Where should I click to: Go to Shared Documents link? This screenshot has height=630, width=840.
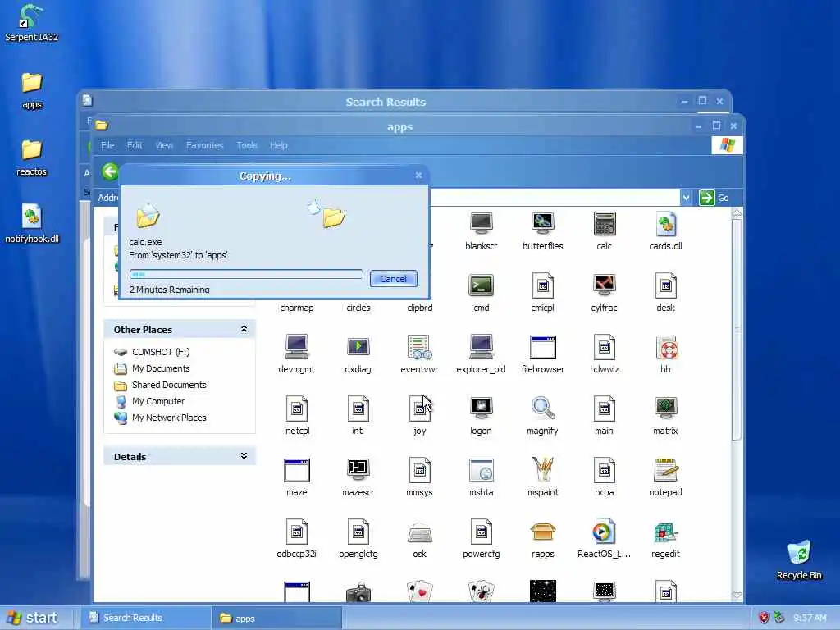coord(169,385)
